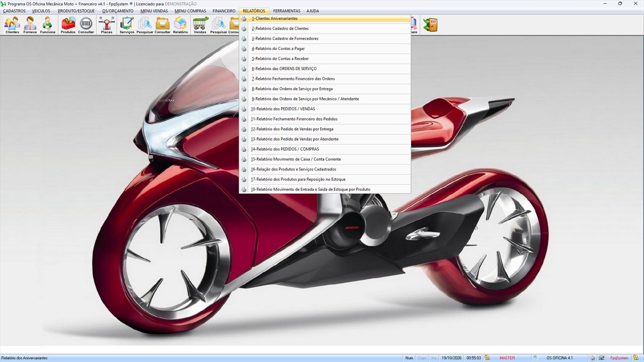This screenshot has width=644, height=362.
Task: Open the FINANCEIRO menu
Action: pyautogui.click(x=224, y=11)
